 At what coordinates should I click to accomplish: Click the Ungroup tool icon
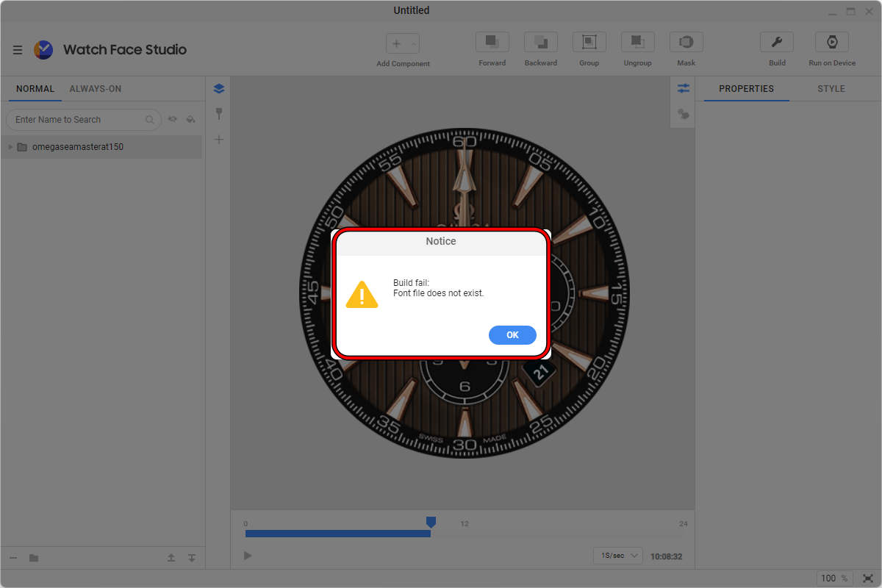pos(638,42)
